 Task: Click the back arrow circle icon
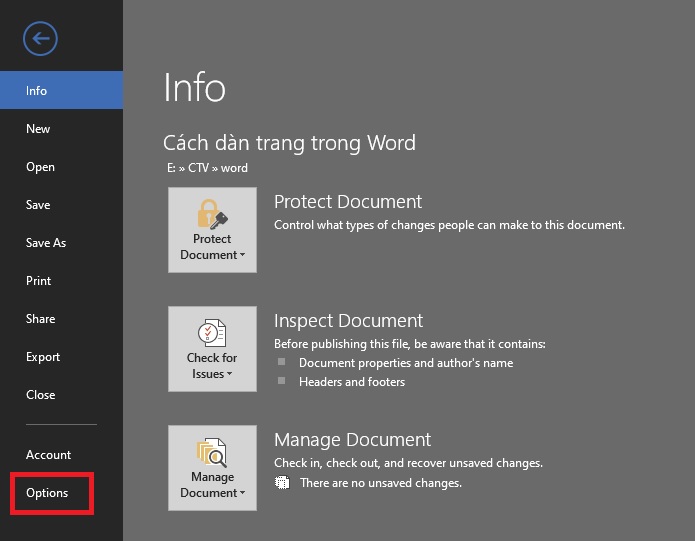[x=41, y=39]
